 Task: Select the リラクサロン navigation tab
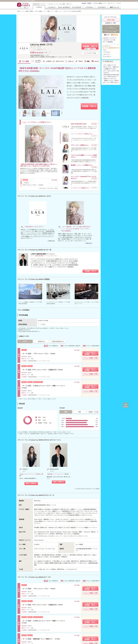click(x=89, y=7)
